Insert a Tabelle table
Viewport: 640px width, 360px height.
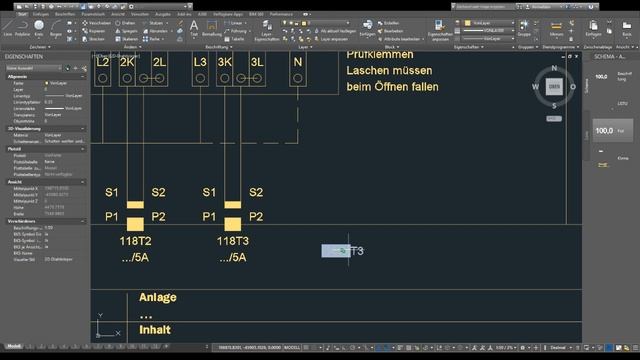(x=234, y=39)
